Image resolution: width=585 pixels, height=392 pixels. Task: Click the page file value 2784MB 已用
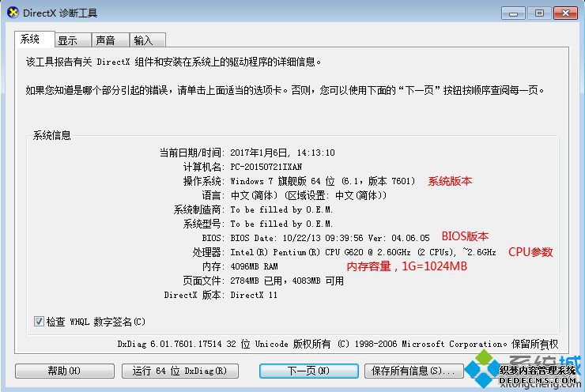pyautogui.click(x=287, y=281)
